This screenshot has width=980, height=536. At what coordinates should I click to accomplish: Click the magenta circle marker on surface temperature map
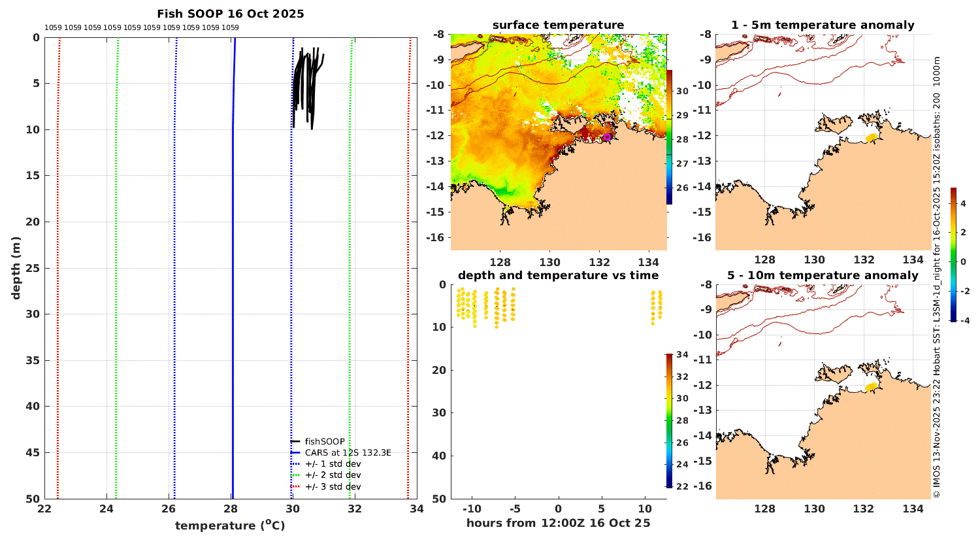click(607, 137)
